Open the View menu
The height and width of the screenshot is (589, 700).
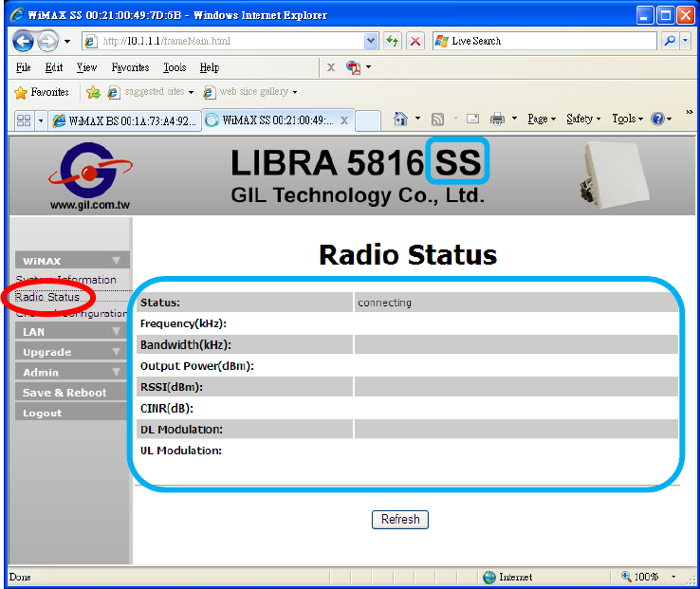[x=86, y=67]
